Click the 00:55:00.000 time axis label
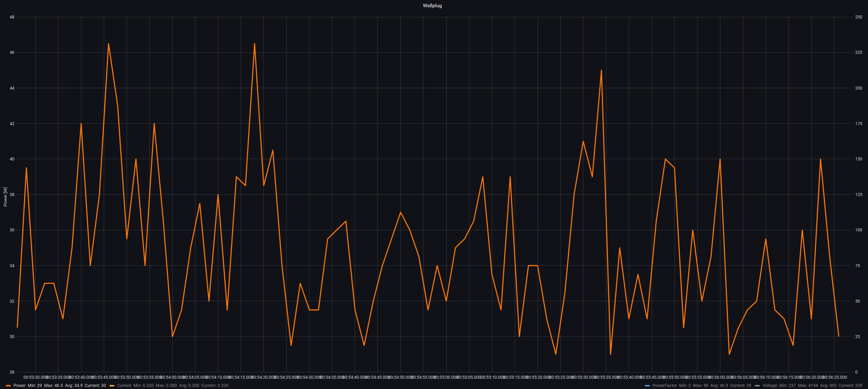 coord(446,377)
